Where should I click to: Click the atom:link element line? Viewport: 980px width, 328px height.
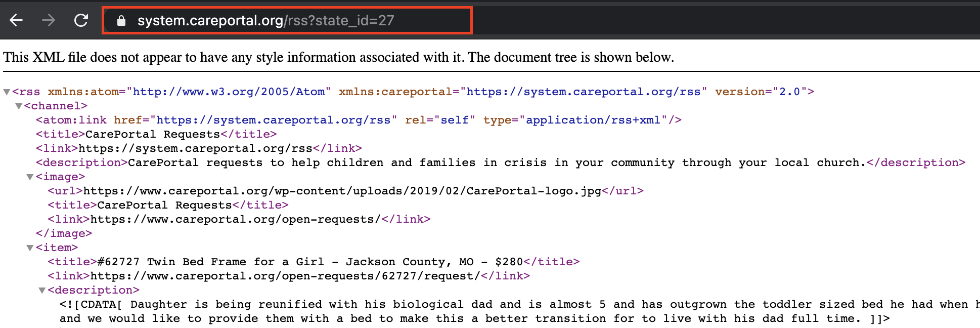click(358, 120)
